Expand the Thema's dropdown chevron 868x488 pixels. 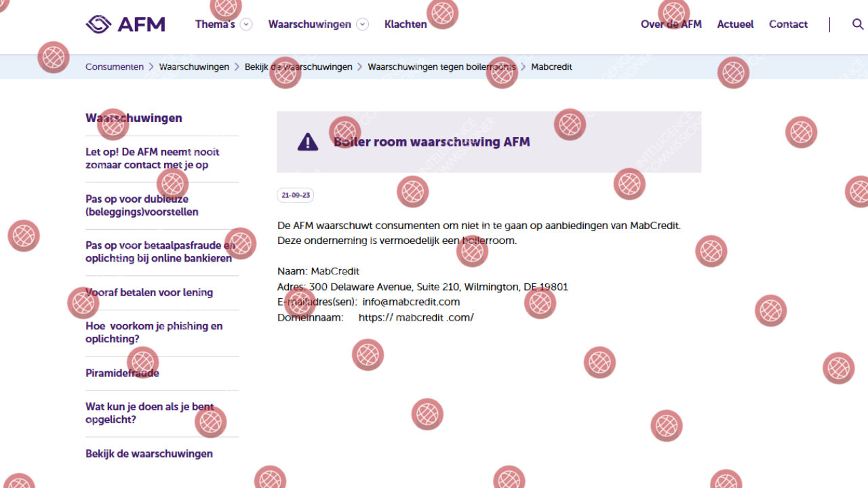click(246, 24)
